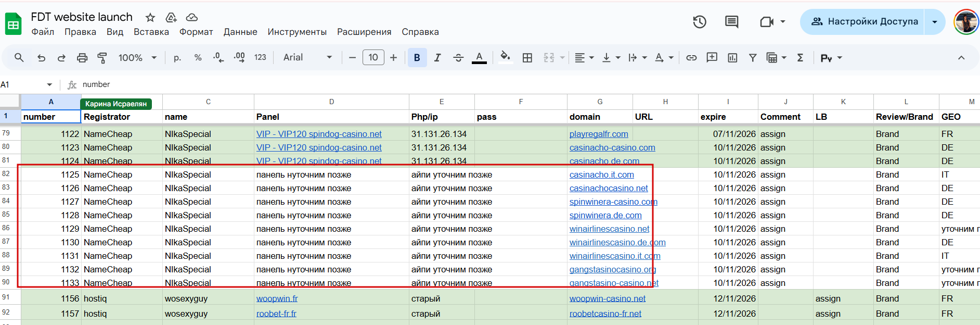Open the Arial font dropdown
Viewport: 980px width, 325px height.
point(307,58)
